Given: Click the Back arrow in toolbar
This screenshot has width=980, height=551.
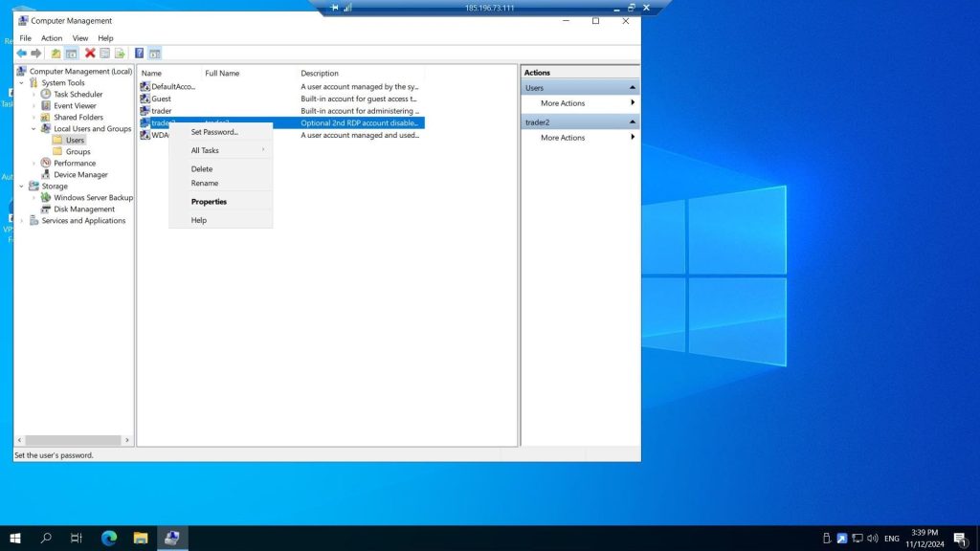Looking at the screenshot, I should (21, 54).
